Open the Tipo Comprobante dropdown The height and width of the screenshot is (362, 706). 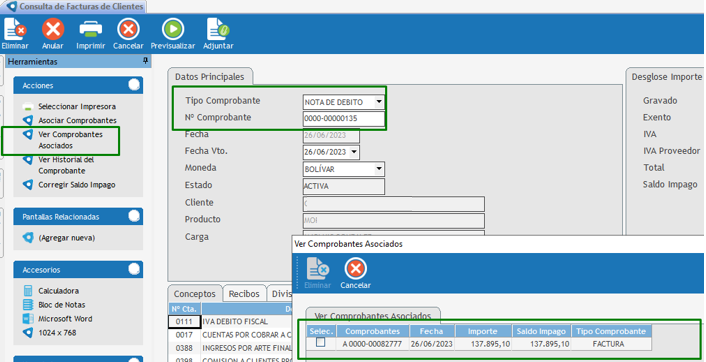click(379, 102)
